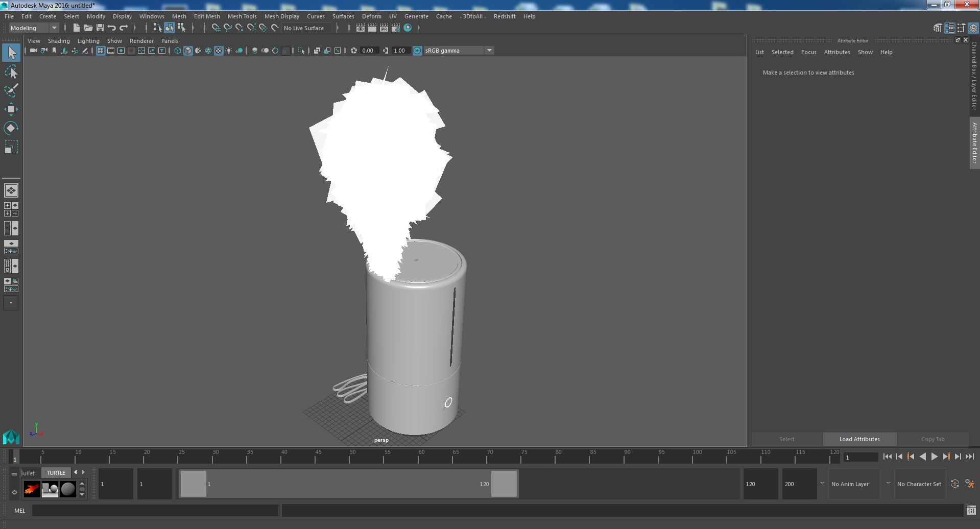Open the Modeling menu set dropdown
This screenshot has height=529, width=980.
pos(34,28)
